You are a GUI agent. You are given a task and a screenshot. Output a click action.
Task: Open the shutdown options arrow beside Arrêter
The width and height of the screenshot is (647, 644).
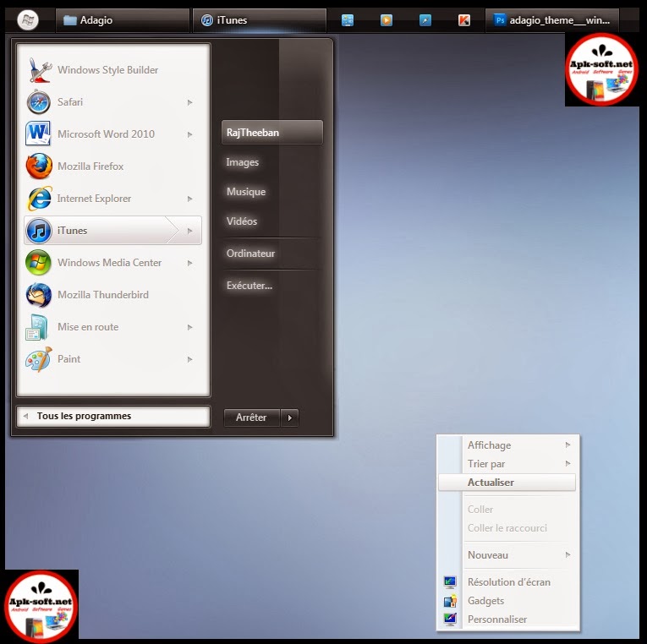pyautogui.click(x=289, y=418)
